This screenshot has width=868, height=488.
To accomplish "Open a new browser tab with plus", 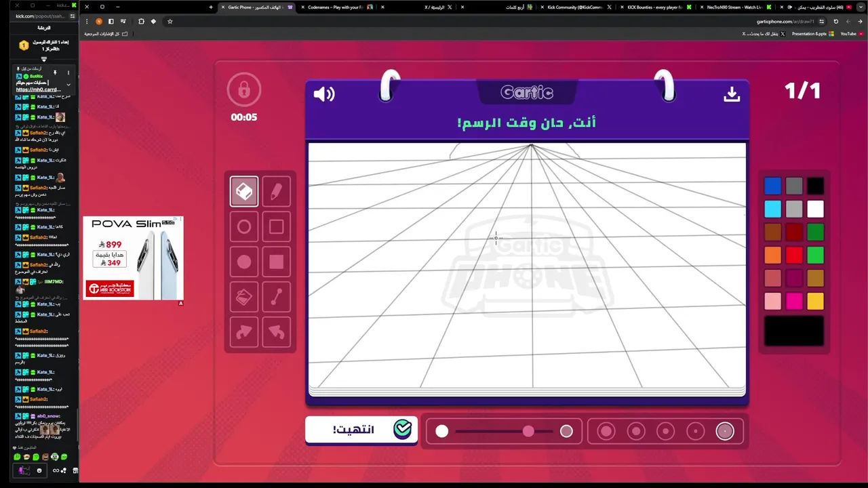I will tap(211, 7).
